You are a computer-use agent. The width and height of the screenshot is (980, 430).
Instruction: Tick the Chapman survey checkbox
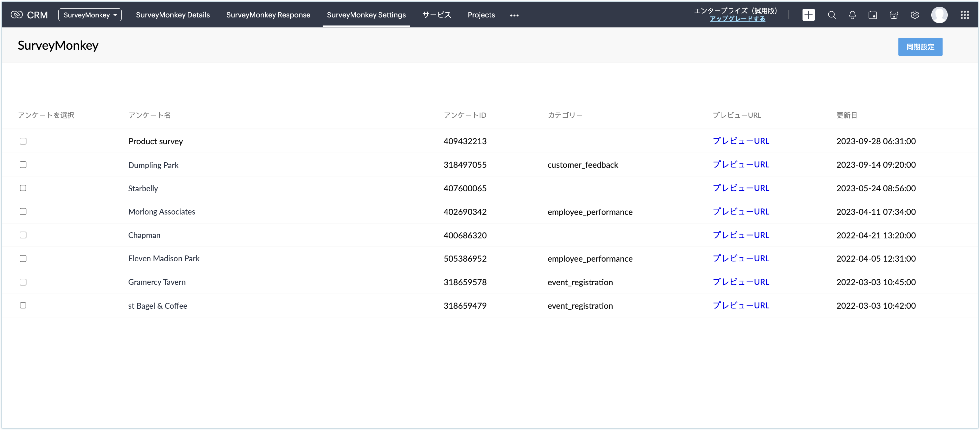[23, 235]
